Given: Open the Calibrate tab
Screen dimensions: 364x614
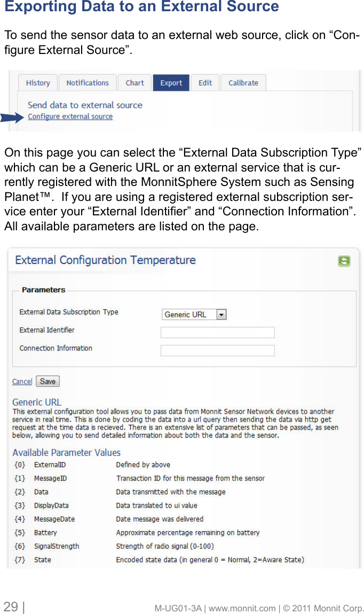Looking at the screenshot, I should (243, 83).
